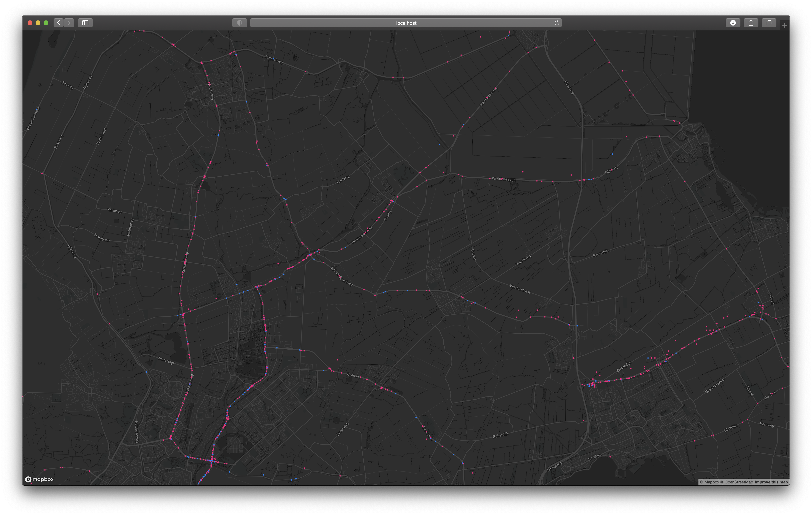Click the Zwaagdijk road label on the map
This screenshot has height=515, width=812.
click(x=624, y=367)
